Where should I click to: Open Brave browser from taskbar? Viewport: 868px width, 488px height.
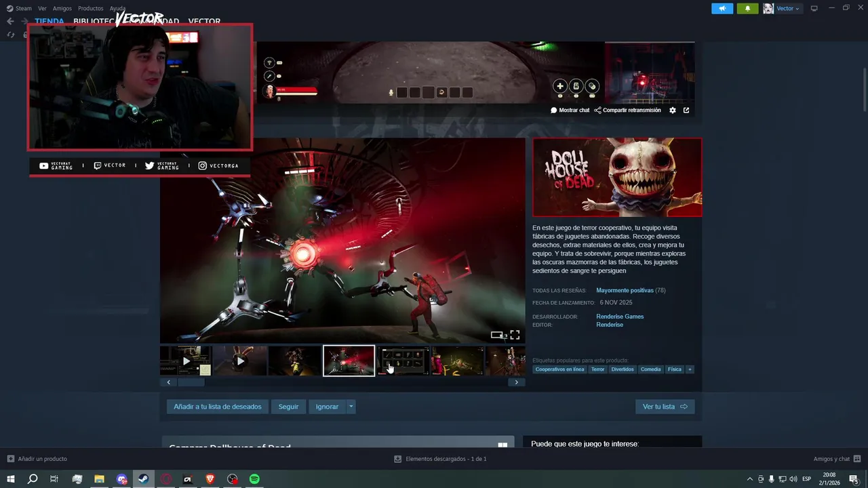[x=210, y=479]
